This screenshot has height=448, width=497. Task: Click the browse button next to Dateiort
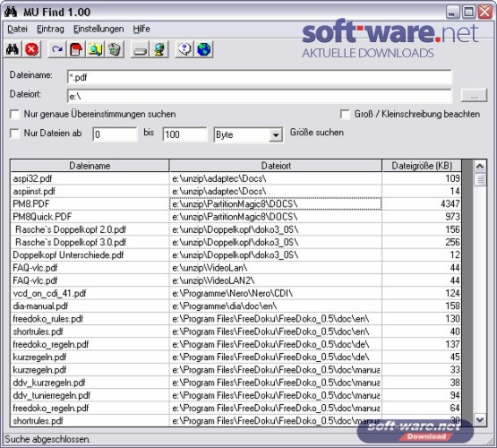474,96
